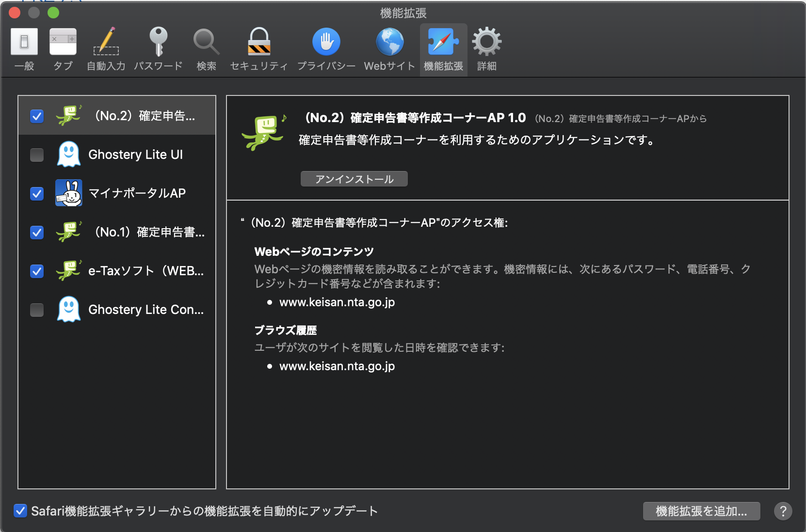806x532 pixels.
Task: Open the プライバシー hand icon
Action: (326, 42)
